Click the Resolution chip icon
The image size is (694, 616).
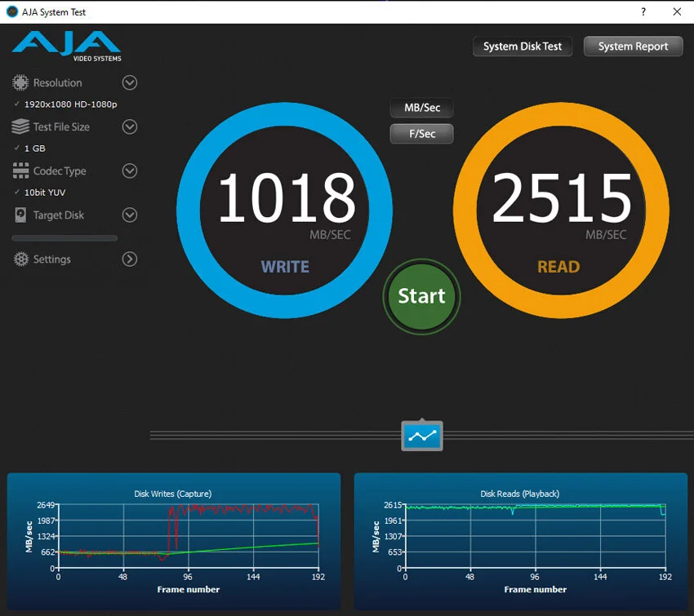[x=20, y=82]
